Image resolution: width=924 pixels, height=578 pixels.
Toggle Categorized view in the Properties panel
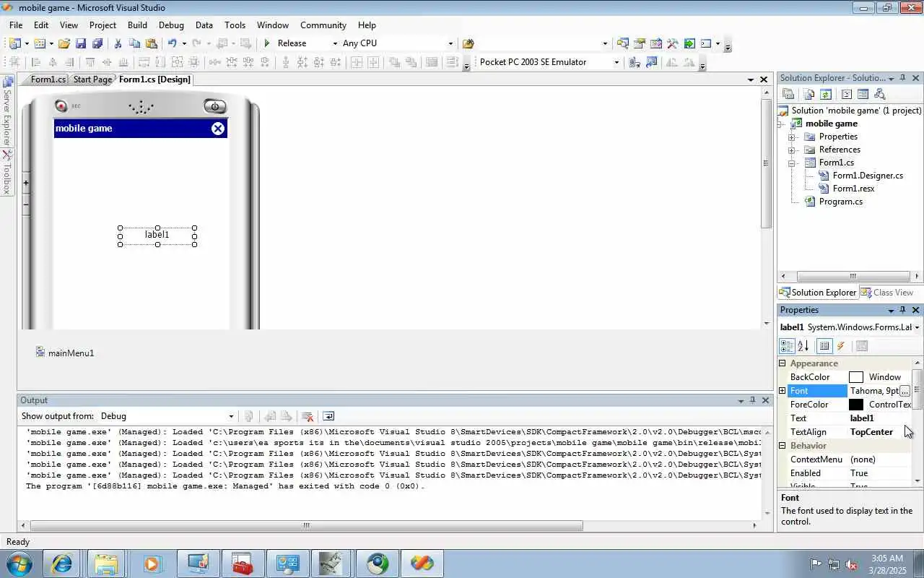pyautogui.click(x=787, y=346)
